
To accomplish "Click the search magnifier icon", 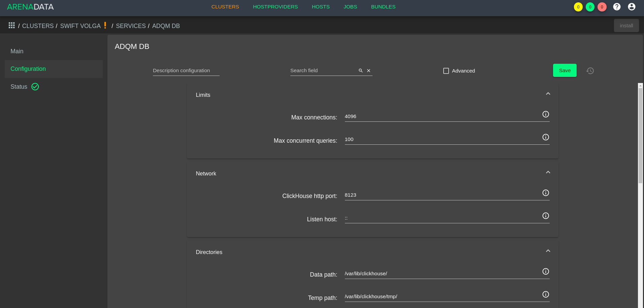I will tap(361, 71).
